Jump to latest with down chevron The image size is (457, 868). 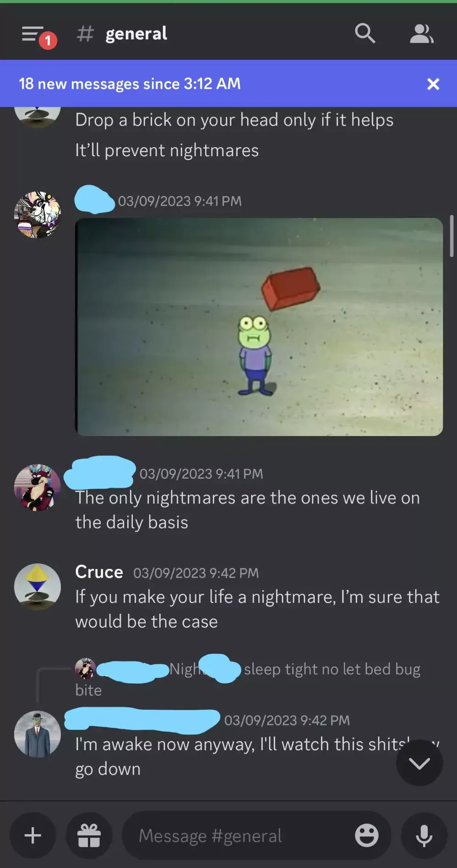[419, 763]
